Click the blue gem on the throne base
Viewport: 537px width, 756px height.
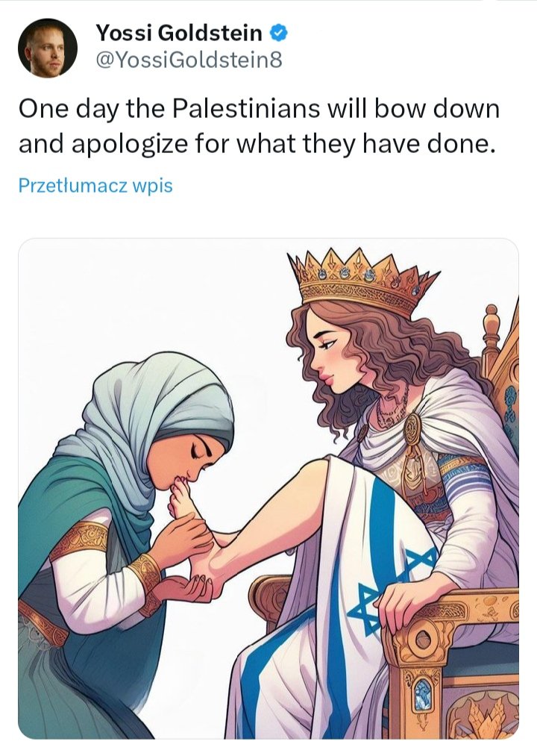point(423,695)
